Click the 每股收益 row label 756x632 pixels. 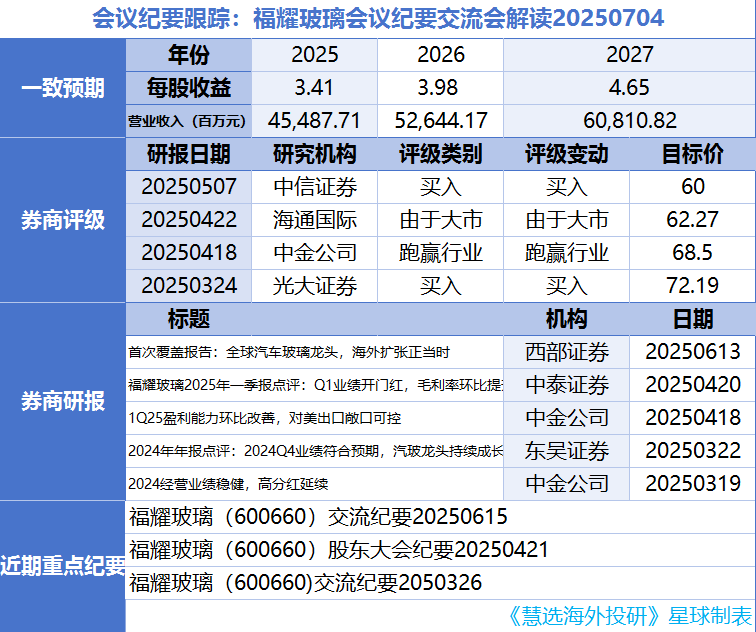(x=189, y=88)
